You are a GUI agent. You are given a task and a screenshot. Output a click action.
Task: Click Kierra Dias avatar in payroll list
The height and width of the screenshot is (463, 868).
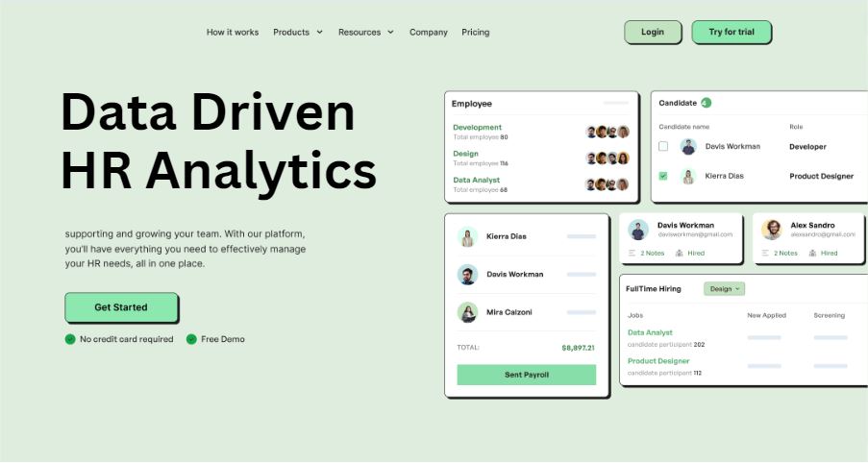coord(468,236)
